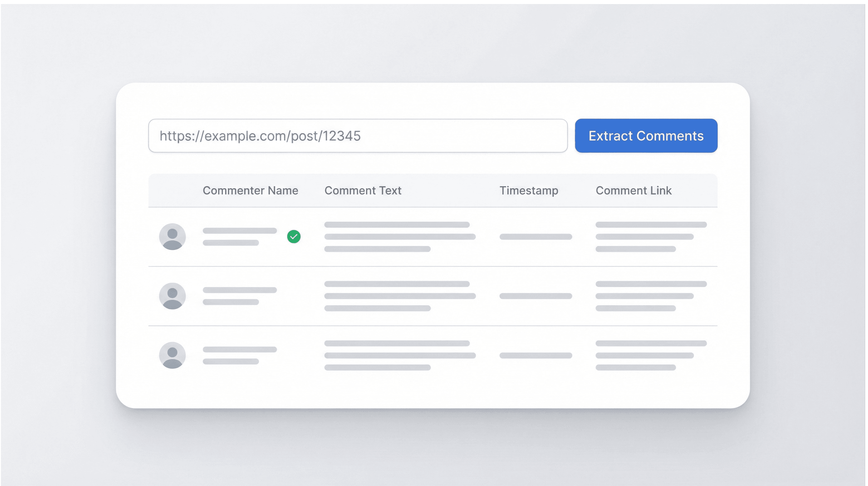The width and height of the screenshot is (868, 486).
Task: Click the Extract Comments button
Action: (646, 135)
